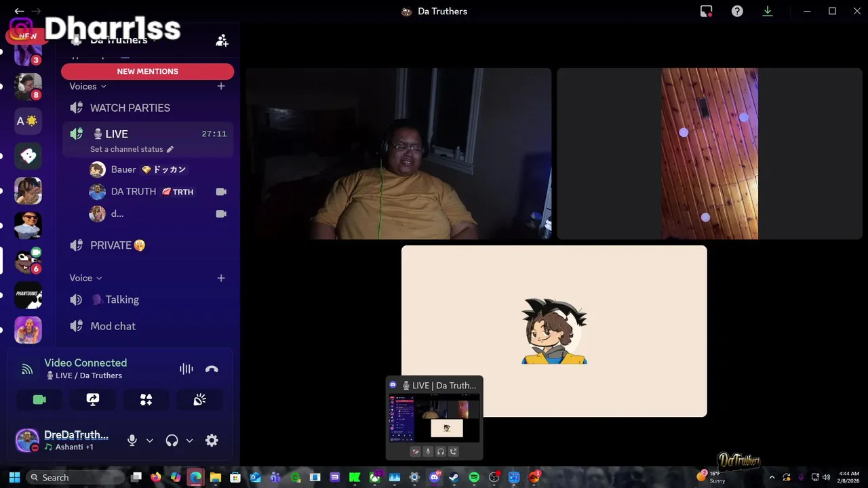This screenshot has width=868, height=488.
Task: Disconnect call in taskbar preview toolbar
Action: [454, 451]
